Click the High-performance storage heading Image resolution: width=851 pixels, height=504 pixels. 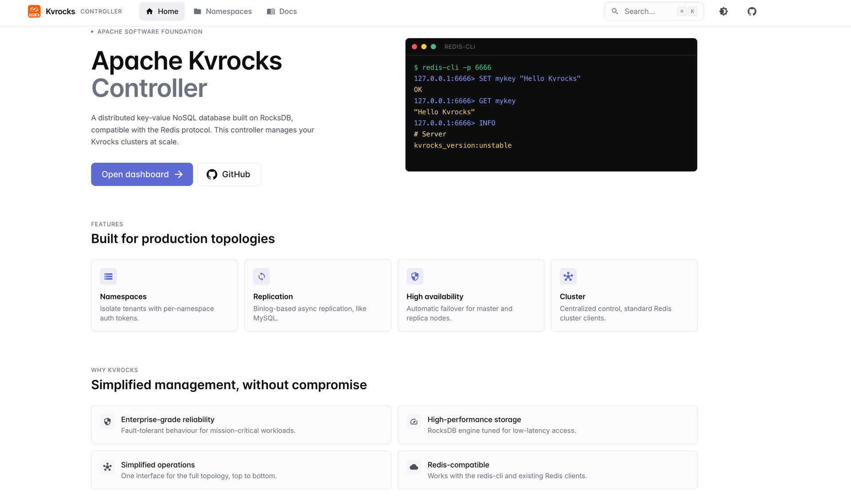pos(474,419)
